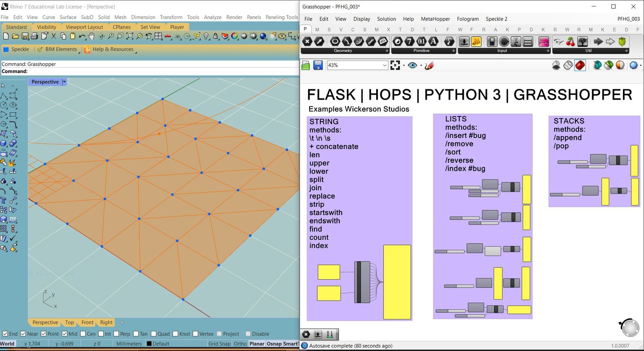Image resolution: width=644 pixels, height=351 pixels.
Task: Click the black Default layer color swatch
Action: pyautogui.click(x=149, y=344)
